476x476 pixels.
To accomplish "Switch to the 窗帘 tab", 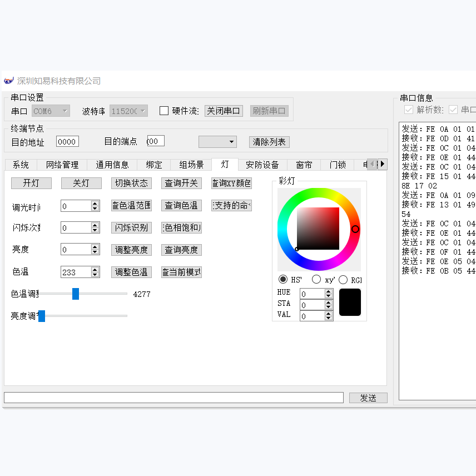I will click(x=304, y=165).
